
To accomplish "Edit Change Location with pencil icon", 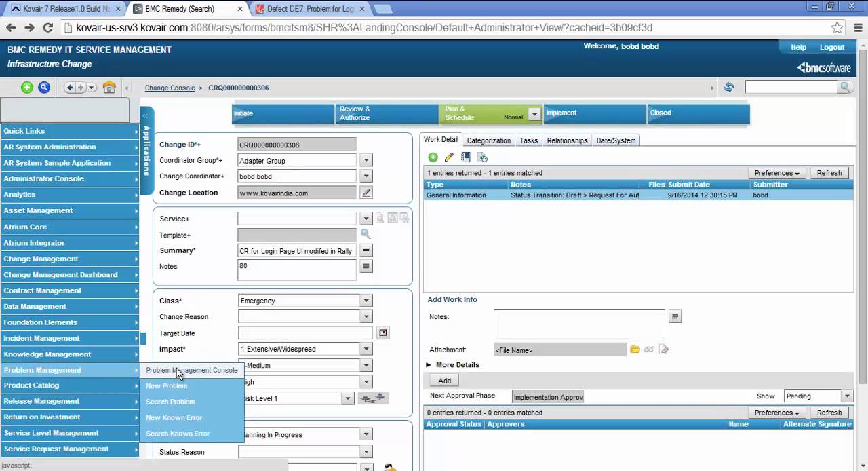I will [366, 193].
